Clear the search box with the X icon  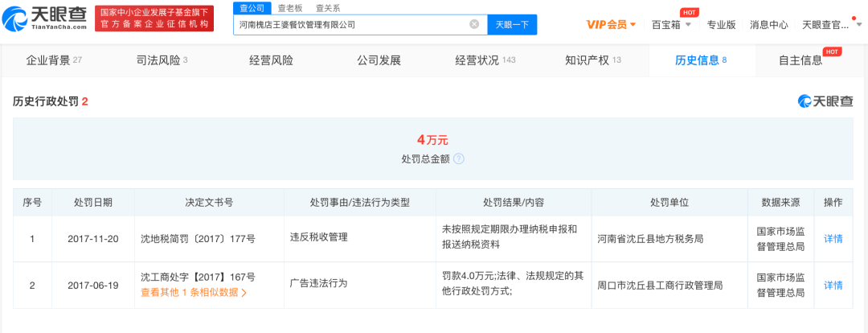[x=474, y=24]
